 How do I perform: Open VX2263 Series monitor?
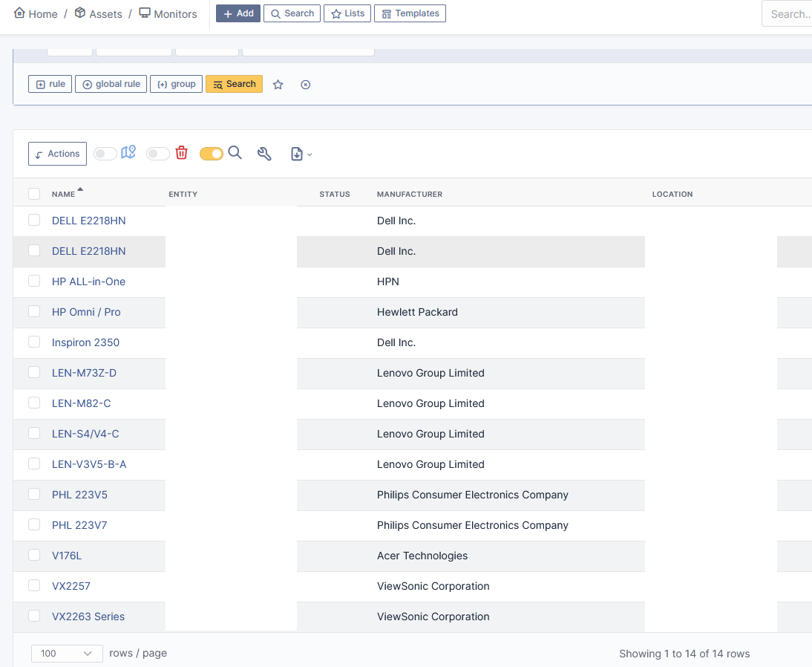(x=88, y=616)
